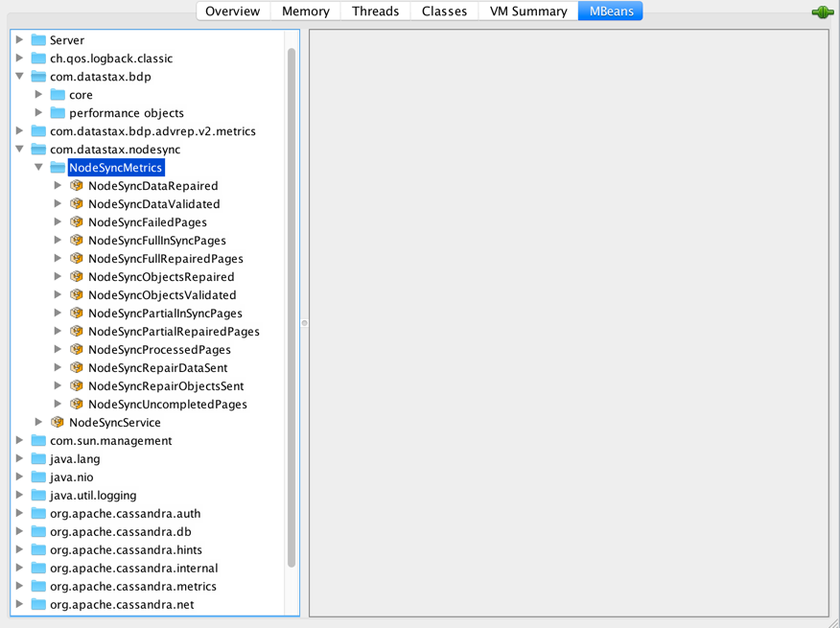
Task: Open the Threads tab
Action: coord(375,12)
